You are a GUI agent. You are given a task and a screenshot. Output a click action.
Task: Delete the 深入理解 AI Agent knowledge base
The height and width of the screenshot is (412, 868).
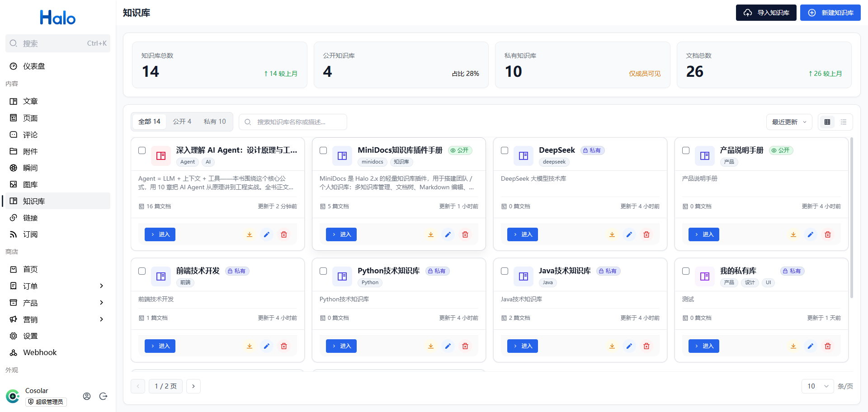[284, 234]
